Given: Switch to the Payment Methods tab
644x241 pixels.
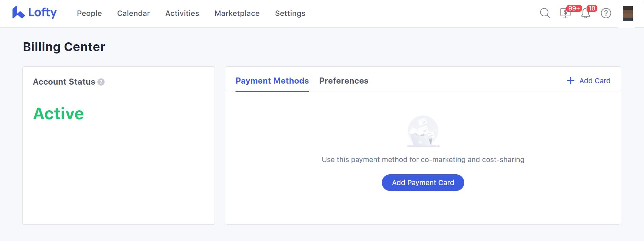Looking at the screenshot, I should pyautogui.click(x=272, y=81).
